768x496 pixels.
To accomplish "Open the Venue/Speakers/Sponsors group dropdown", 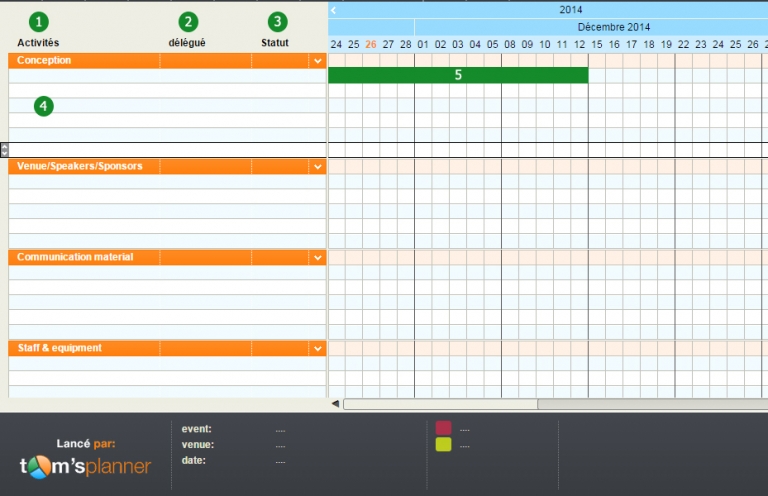I will pos(317,167).
